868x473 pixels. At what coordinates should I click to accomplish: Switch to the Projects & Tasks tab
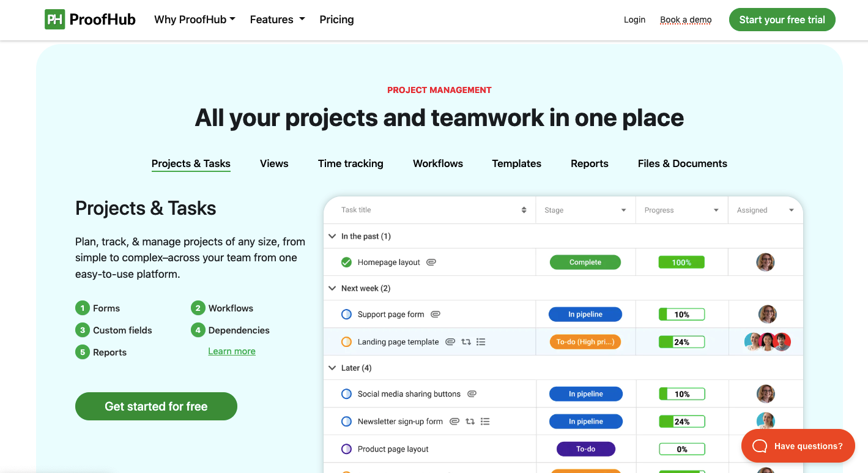click(x=191, y=163)
